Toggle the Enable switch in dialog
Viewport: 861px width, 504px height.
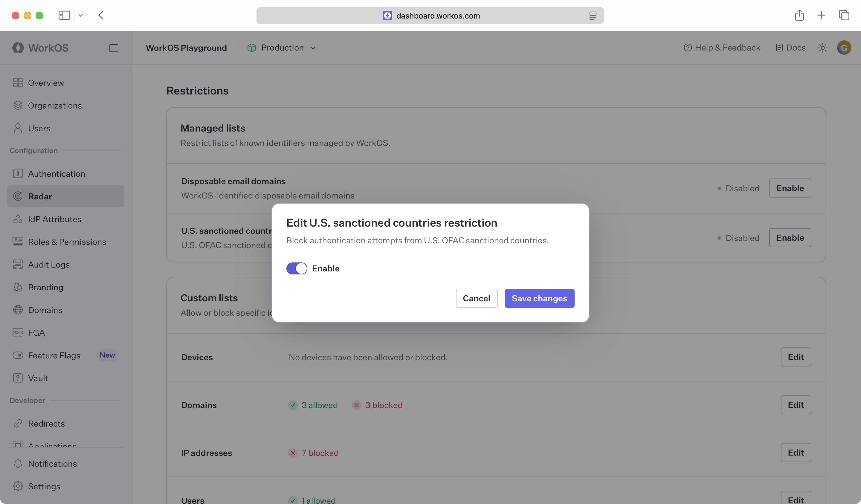pos(297,268)
